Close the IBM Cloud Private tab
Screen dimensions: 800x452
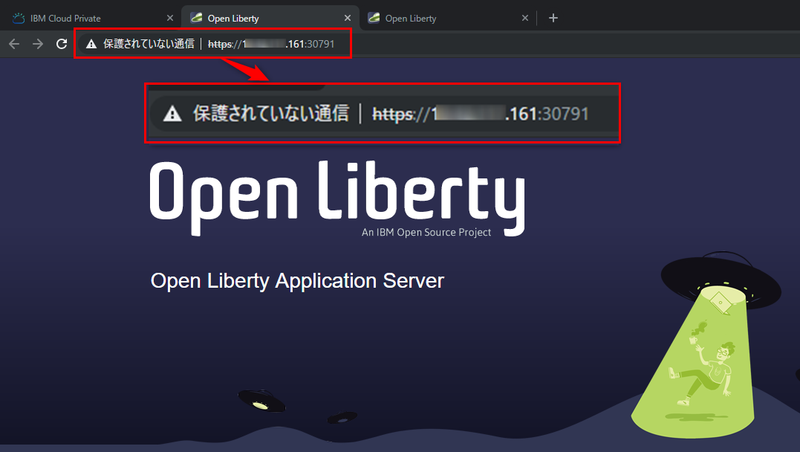point(170,18)
